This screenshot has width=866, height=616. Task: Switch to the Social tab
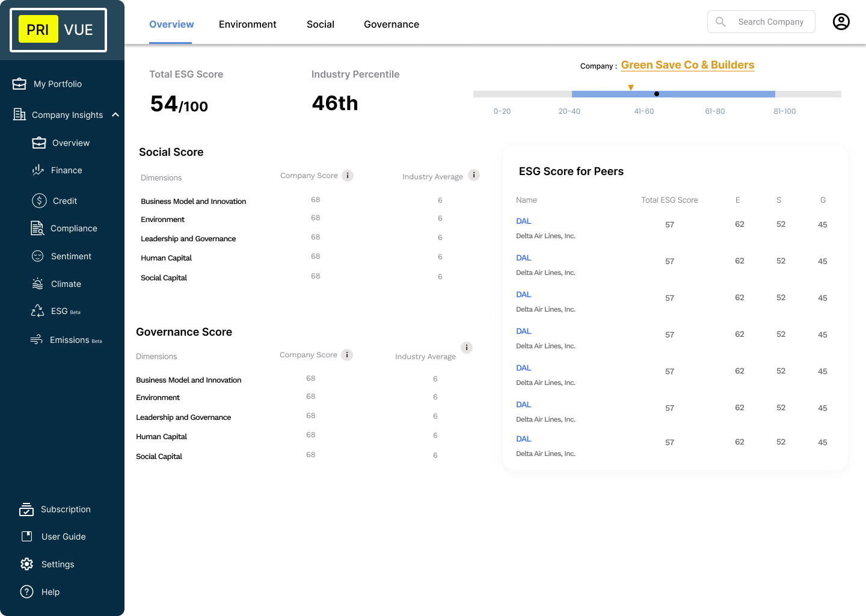coord(321,24)
